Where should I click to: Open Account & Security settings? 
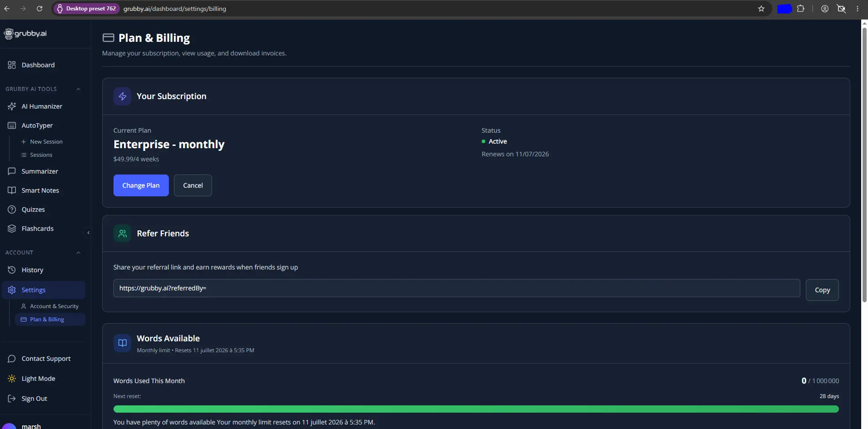tap(50, 306)
